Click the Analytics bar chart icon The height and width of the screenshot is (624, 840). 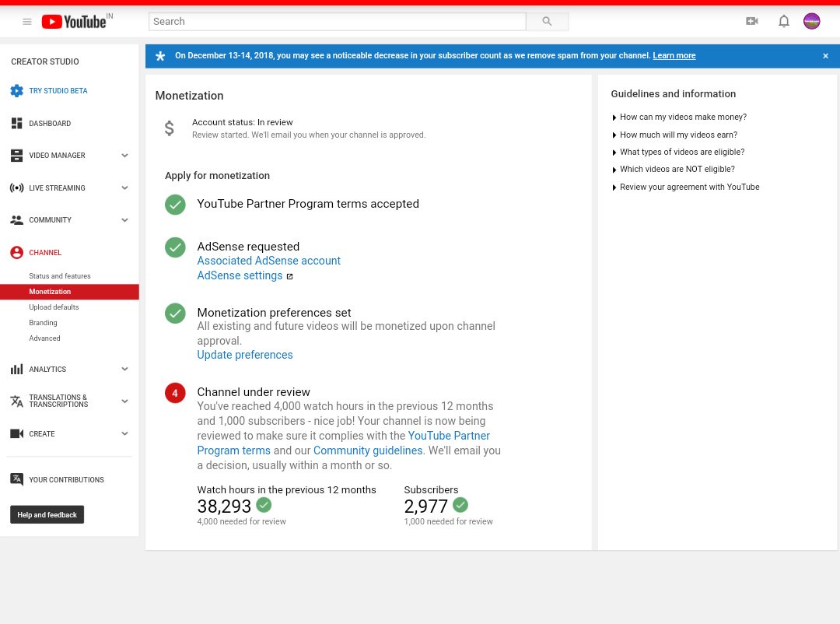[16, 369]
